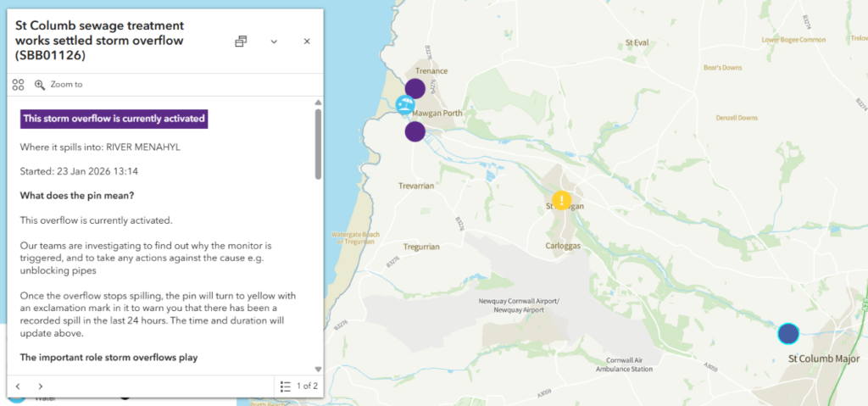Go to the previous feature in the popup
868x406 pixels.
(x=18, y=387)
